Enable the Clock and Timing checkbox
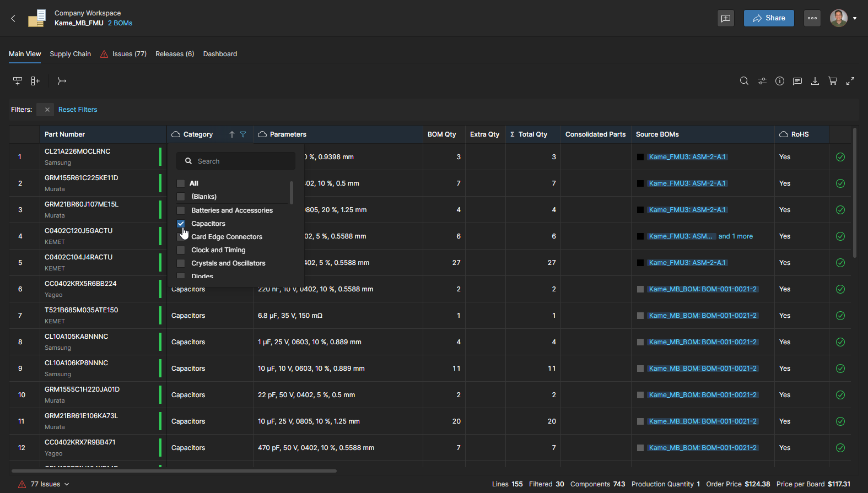This screenshot has height=493, width=868. click(x=181, y=250)
